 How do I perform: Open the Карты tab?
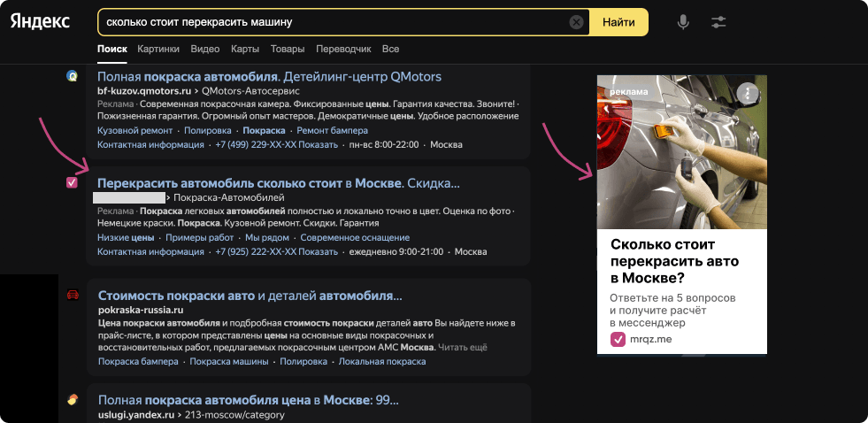(245, 49)
